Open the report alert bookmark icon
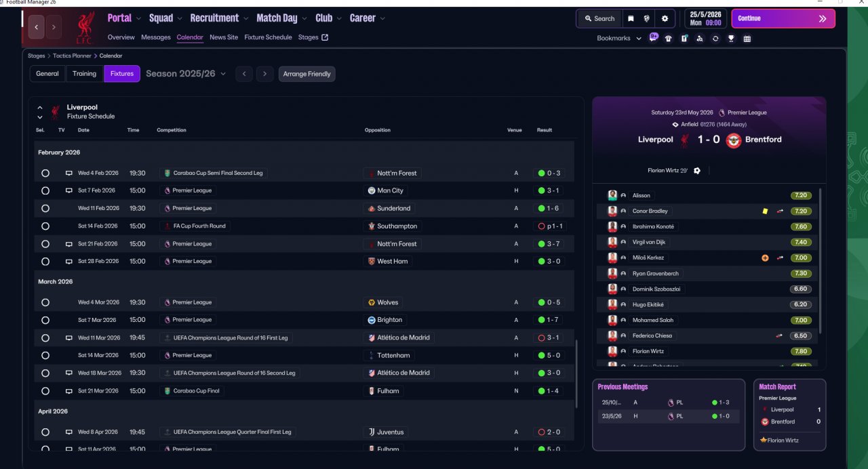The height and width of the screenshot is (469, 868). (x=684, y=39)
